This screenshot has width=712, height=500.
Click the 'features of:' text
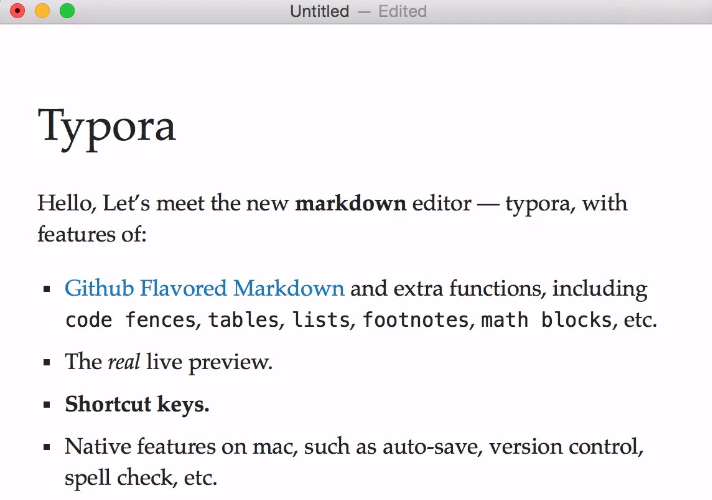click(x=92, y=235)
